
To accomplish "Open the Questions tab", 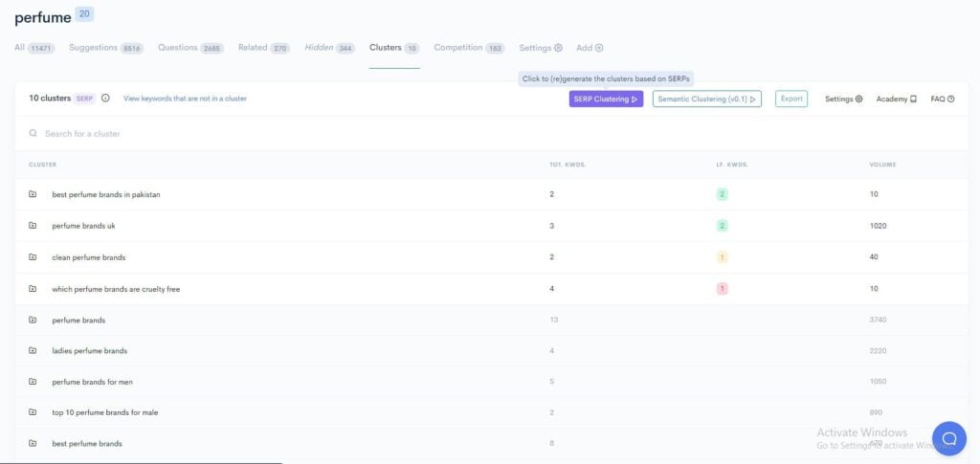I will pyautogui.click(x=190, y=48).
